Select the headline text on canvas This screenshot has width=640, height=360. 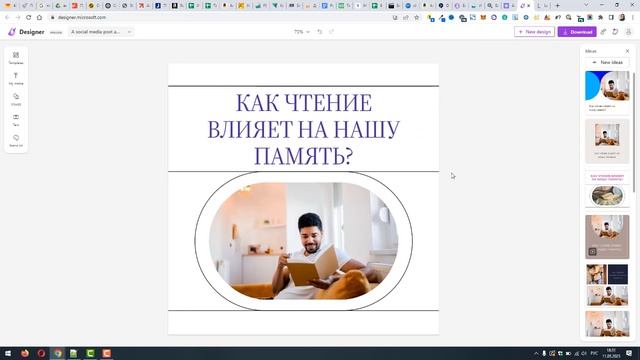point(304,129)
